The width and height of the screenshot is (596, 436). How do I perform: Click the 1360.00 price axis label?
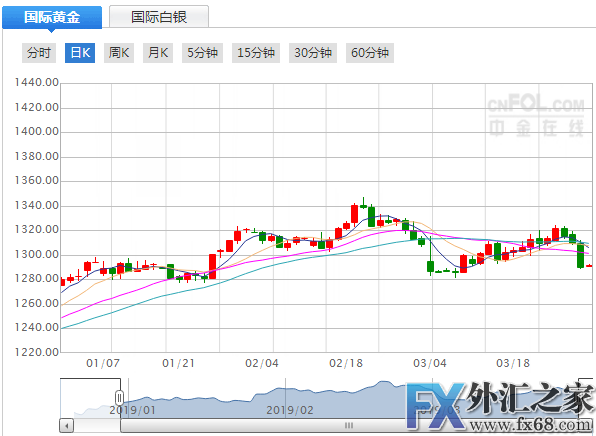[x=36, y=181]
